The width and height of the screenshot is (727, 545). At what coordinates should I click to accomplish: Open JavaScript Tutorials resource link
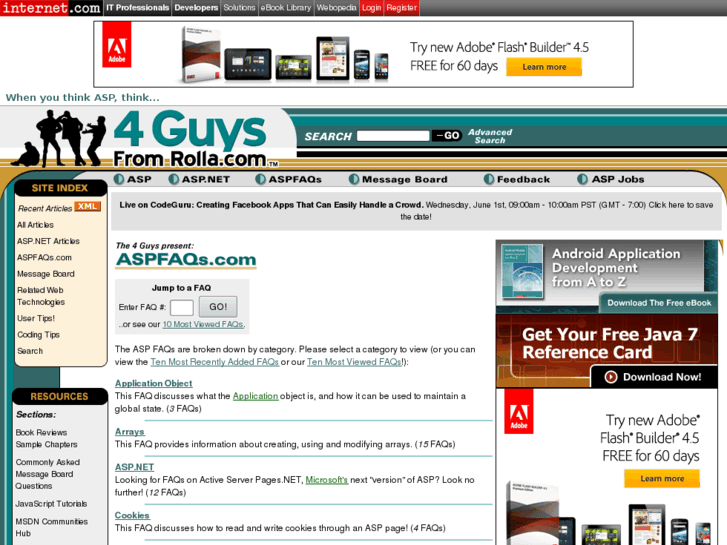click(51, 504)
